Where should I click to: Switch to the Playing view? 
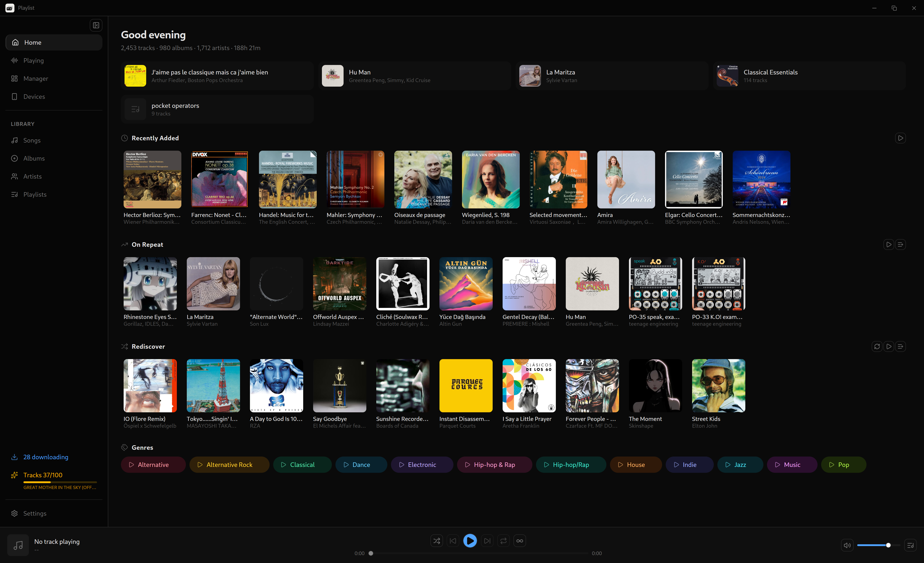point(33,60)
